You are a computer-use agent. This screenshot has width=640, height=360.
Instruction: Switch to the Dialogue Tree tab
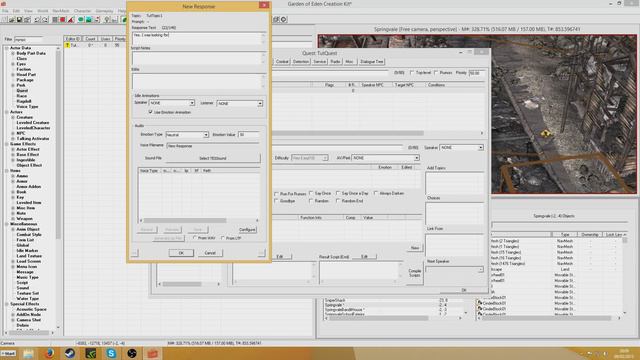[372, 62]
